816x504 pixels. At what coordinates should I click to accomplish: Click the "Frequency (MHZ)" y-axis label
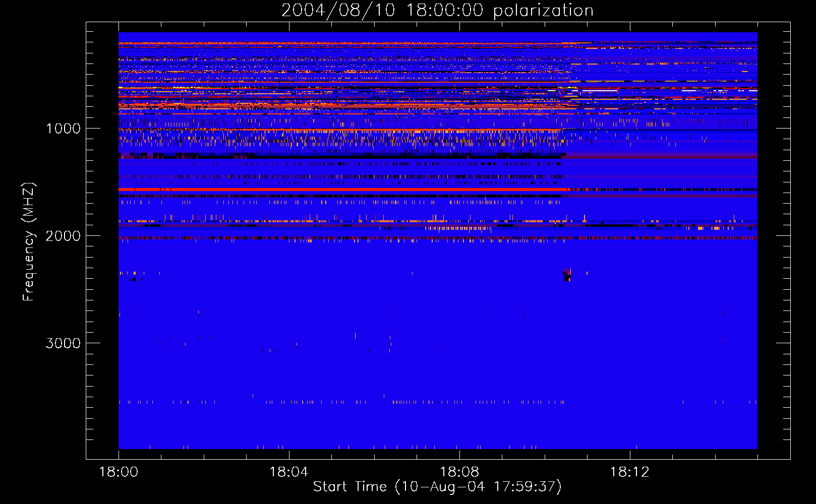[29, 242]
